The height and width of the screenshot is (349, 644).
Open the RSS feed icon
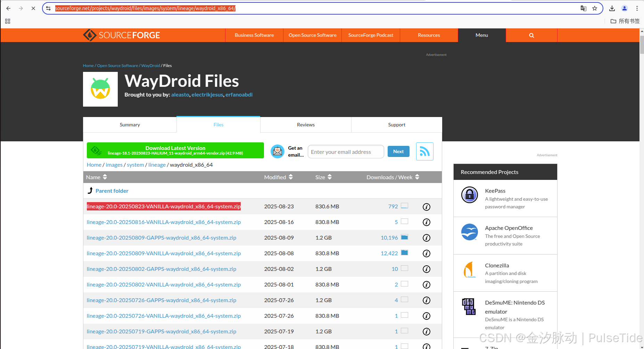[425, 151]
